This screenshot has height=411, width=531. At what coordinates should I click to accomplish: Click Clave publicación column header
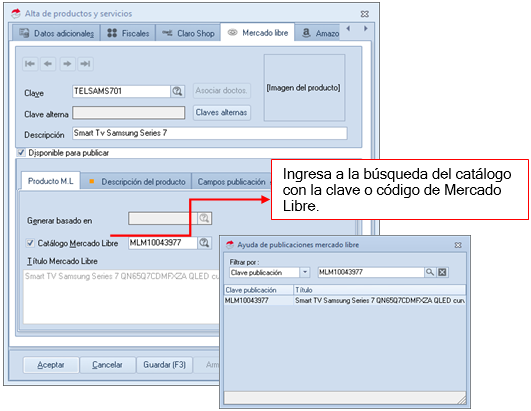tap(259, 290)
